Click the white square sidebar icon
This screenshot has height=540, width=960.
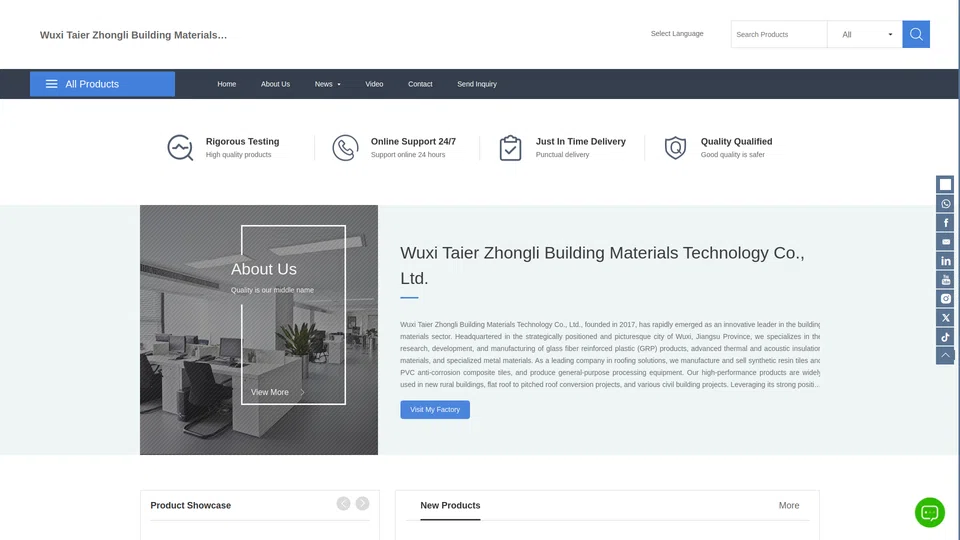click(x=945, y=184)
